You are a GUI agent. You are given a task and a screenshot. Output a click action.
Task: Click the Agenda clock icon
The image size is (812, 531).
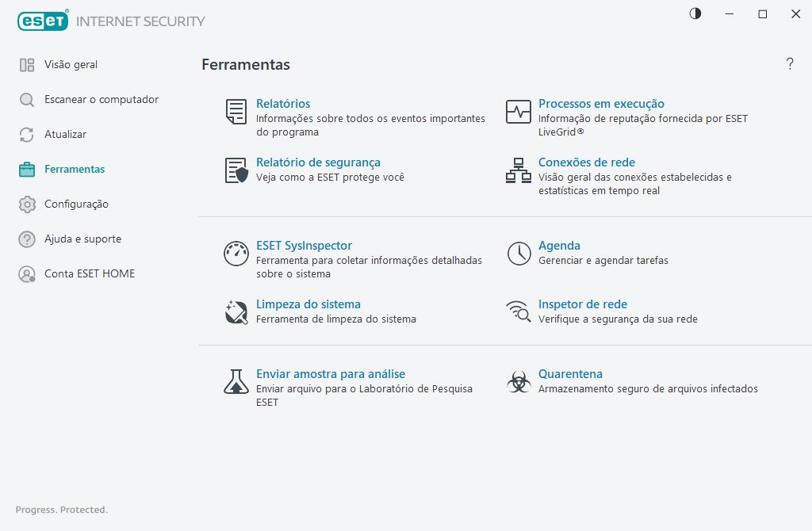[x=519, y=254]
